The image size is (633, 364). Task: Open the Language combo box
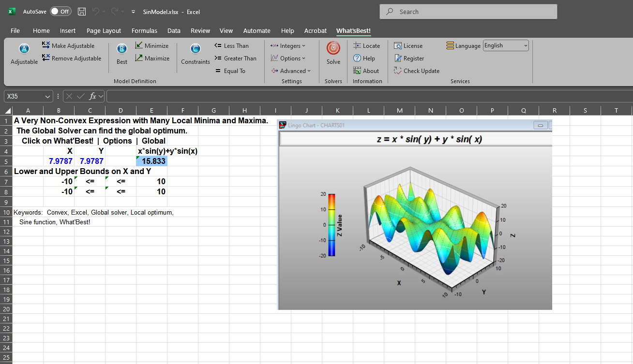tap(506, 45)
